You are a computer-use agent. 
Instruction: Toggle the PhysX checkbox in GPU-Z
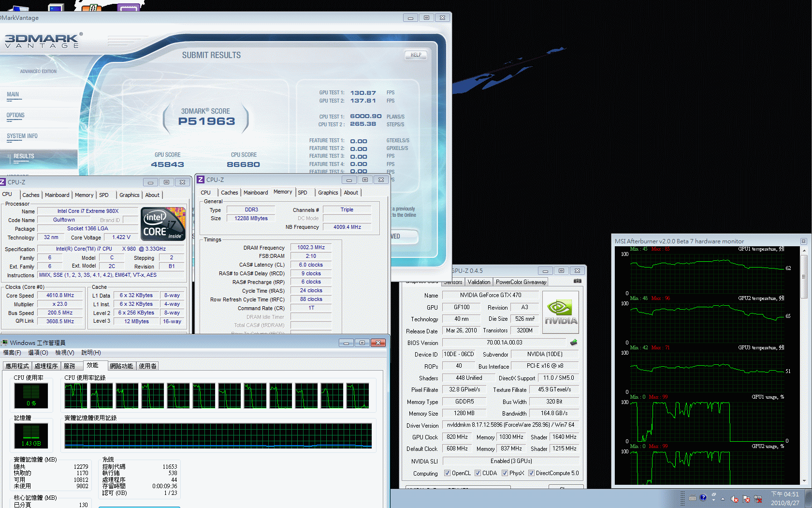[505, 473]
